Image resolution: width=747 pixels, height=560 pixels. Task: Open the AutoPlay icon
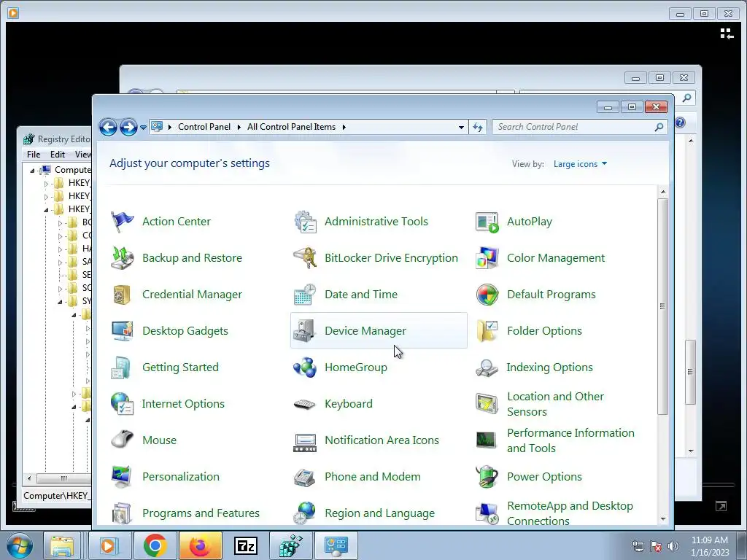point(487,222)
